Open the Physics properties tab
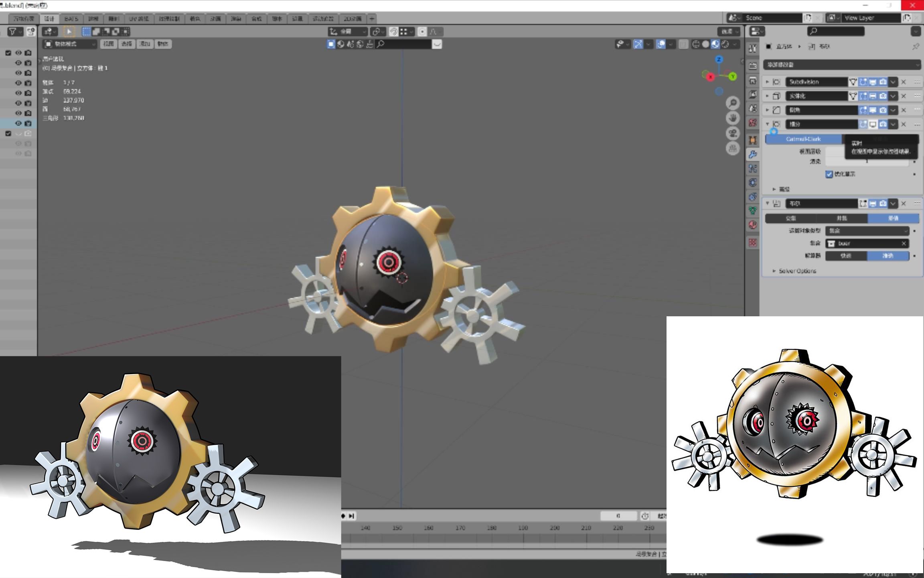924x578 pixels. click(753, 183)
